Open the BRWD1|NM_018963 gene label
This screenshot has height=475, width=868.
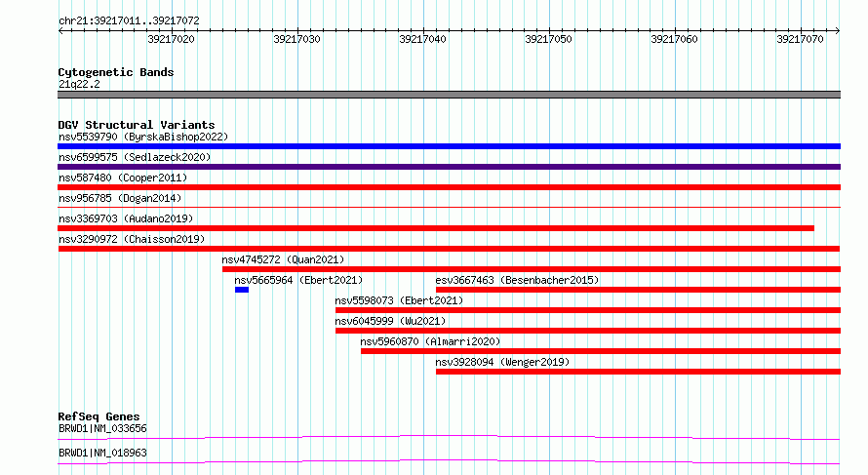coord(102,453)
